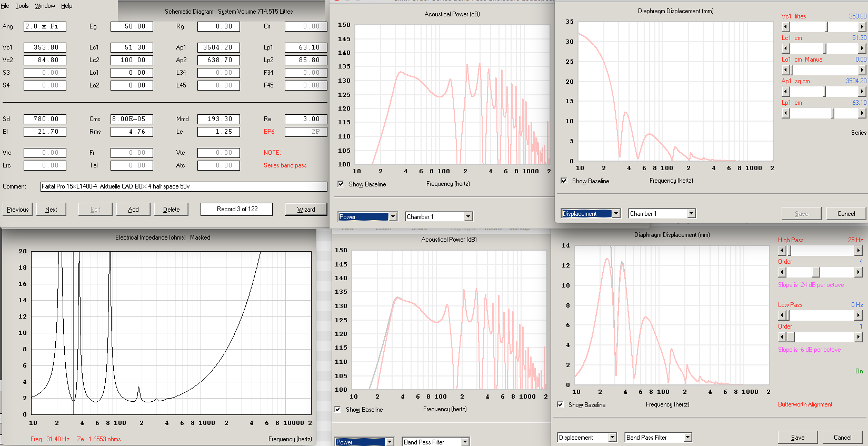Increase Low Pass filter Order with right arrow
The width and height of the screenshot is (868, 446).
859,337
